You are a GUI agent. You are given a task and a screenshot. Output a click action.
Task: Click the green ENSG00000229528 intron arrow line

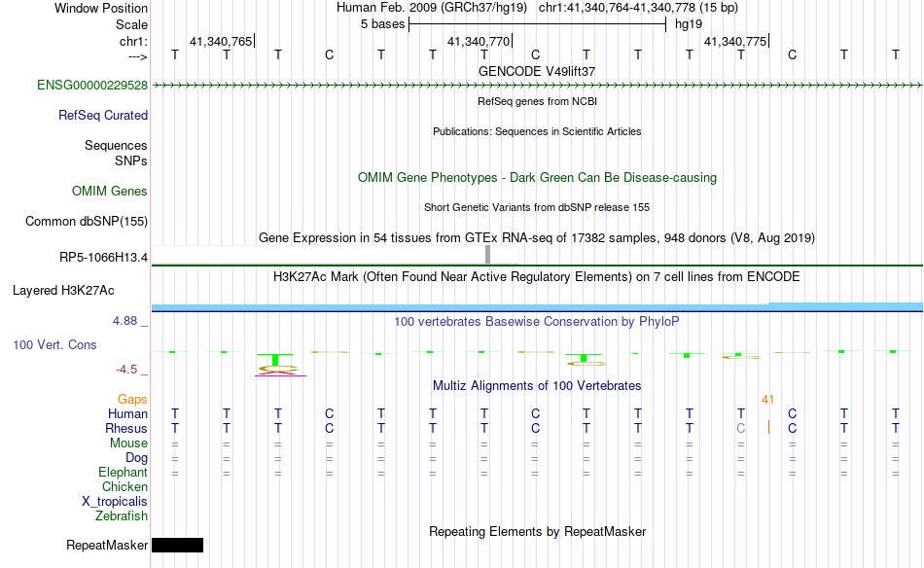(x=538, y=86)
